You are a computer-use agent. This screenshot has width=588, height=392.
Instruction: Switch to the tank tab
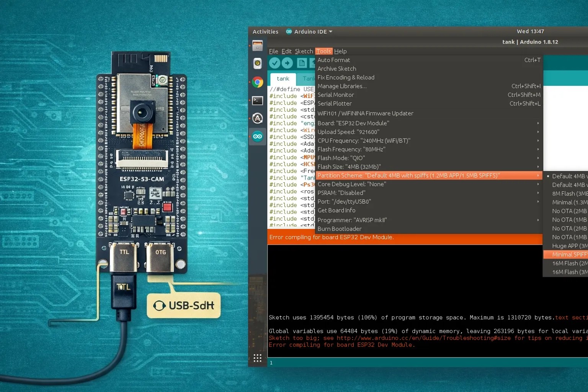pyautogui.click(x=283, y=79)
